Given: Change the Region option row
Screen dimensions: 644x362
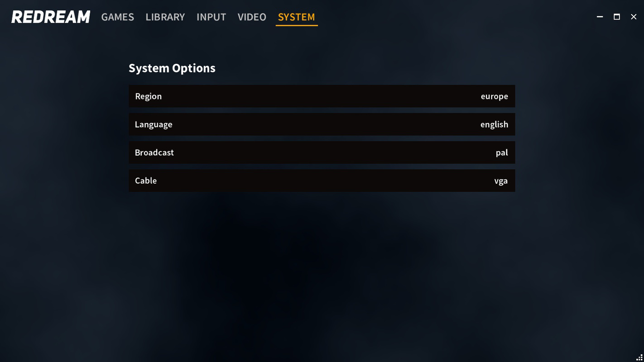Looking at the screenshot, I should click(322, 96).
